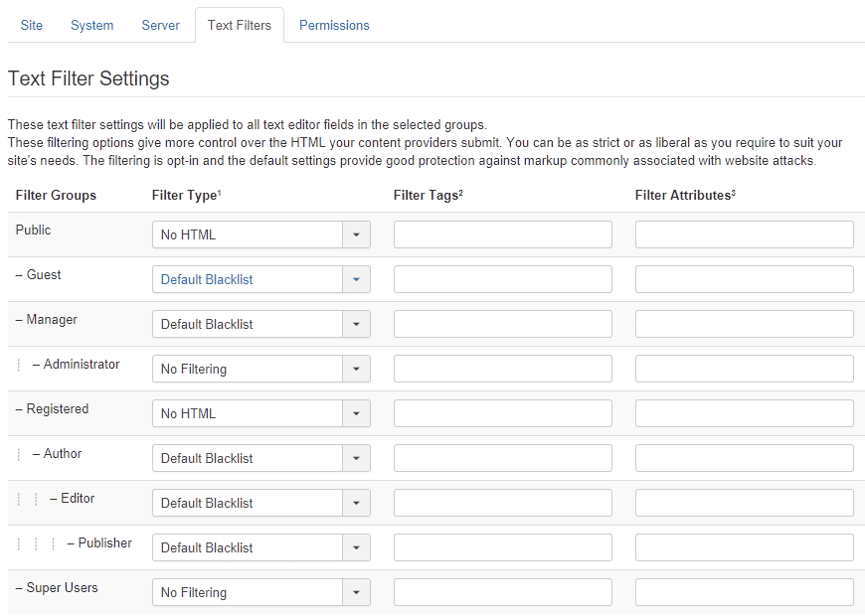The height and width of the screenshot is (616, 865).
Task: Click the Manager Filter Tags input
Action: pyautogui.click(x=503, y=324)
